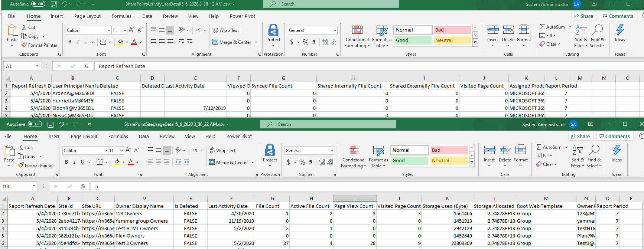
Task: Click Insert cells icon in the top window
Action: (493, 30)
